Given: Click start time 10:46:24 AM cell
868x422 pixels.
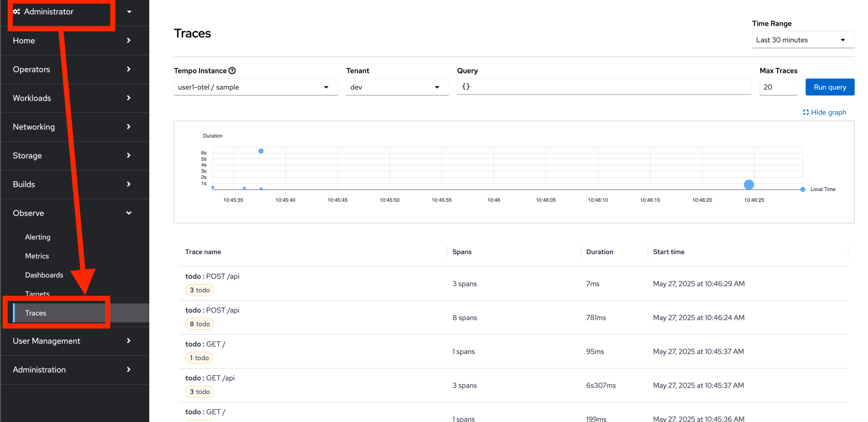Looking at the screenshot, I should click(699, 318).
